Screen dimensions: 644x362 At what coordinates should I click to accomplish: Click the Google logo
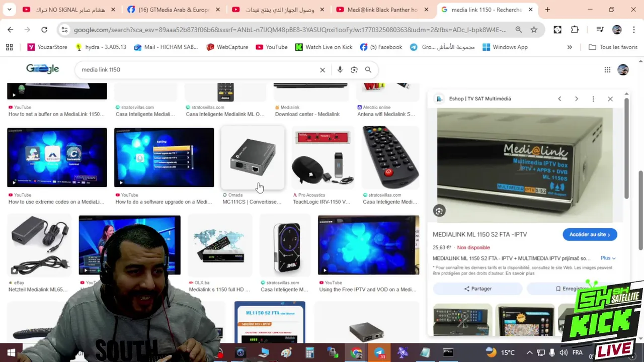click(x=42, y=69)
